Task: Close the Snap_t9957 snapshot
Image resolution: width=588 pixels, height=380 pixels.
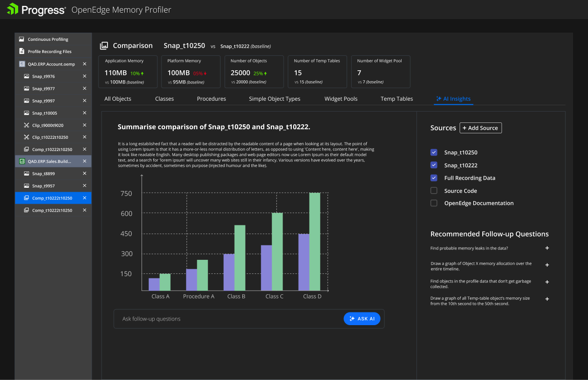Action: [x=84, y=185]
